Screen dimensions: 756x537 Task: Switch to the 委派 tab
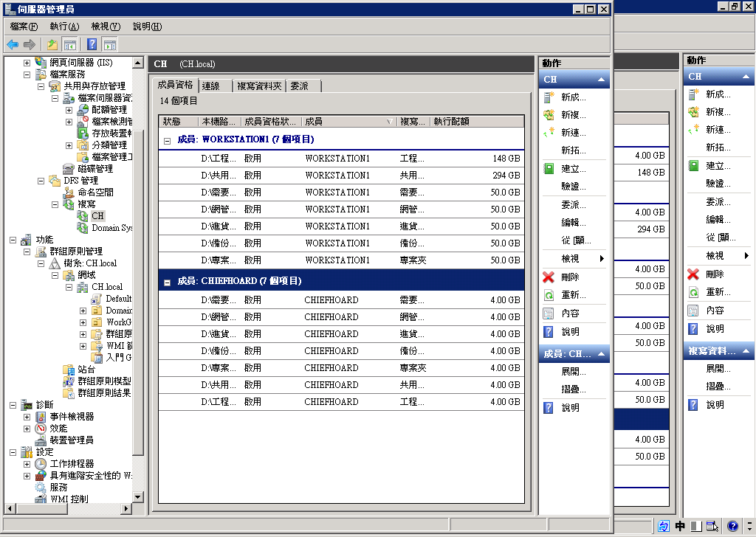303,86
